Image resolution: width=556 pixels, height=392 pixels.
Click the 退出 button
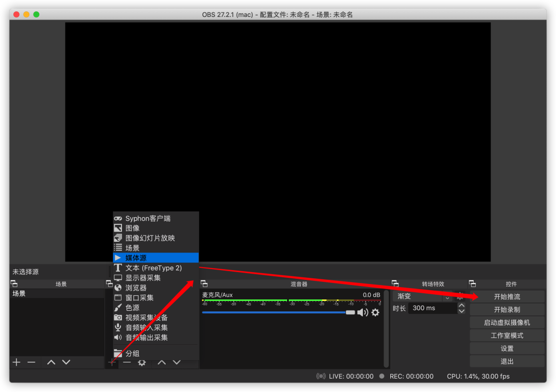click(x=507, y=362)
